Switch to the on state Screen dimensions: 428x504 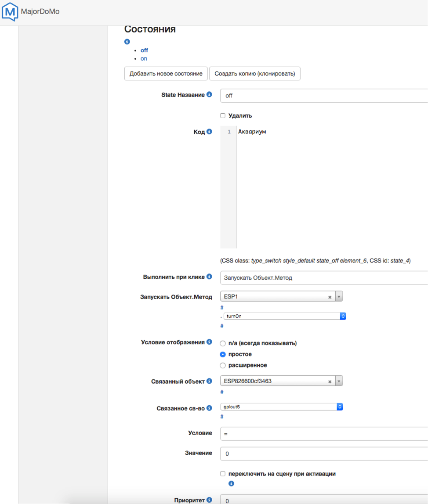[x=144, y=58]
